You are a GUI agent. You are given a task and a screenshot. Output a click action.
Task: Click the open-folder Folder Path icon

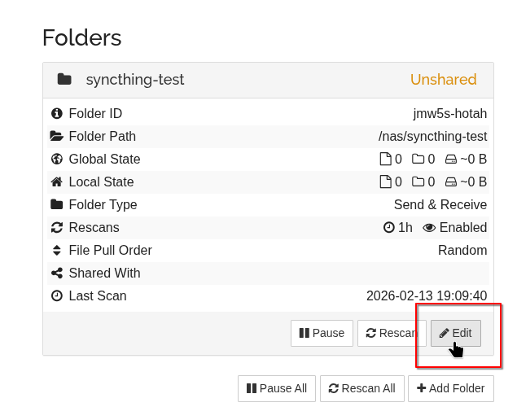pos(57,137)
